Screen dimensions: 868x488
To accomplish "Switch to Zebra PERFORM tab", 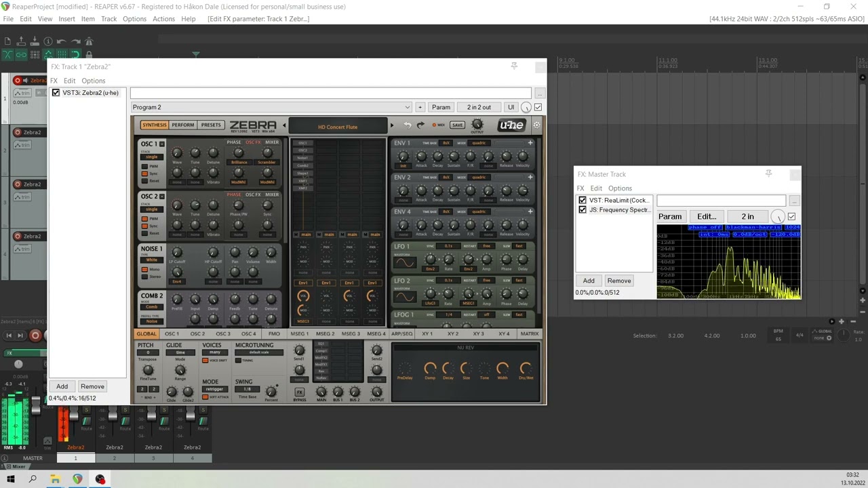I will click(182, 125).
